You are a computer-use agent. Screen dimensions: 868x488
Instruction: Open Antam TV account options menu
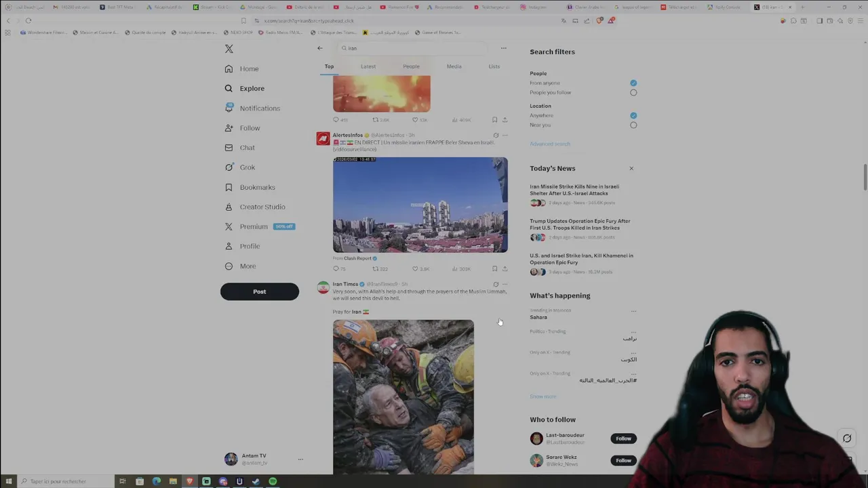(300, 459)
